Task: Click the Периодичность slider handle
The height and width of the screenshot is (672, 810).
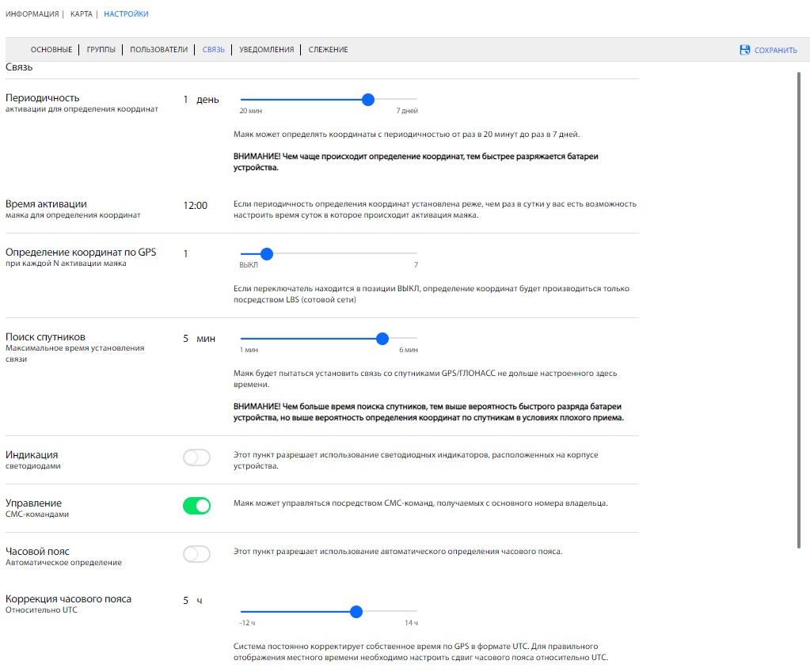Action: pyautogui.click(x=367, y=100)
